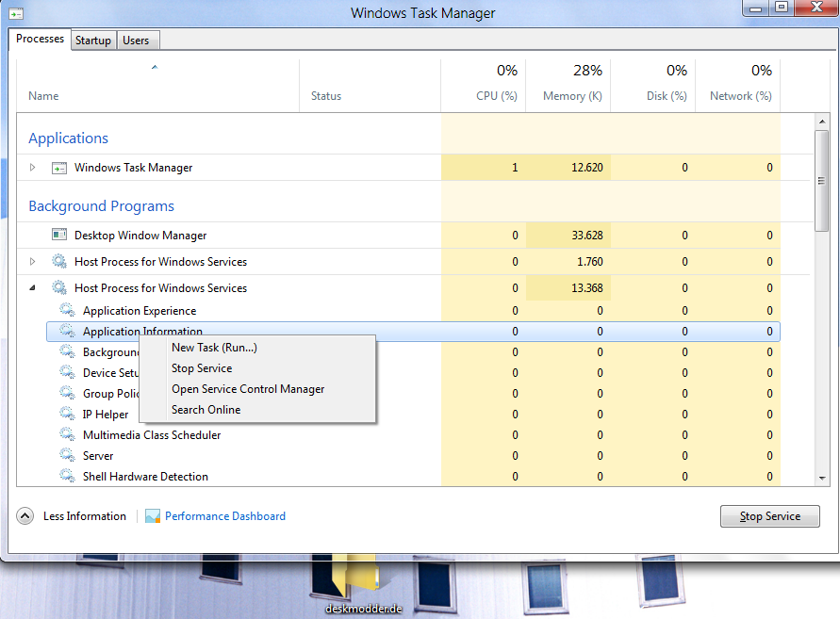Choose New Task (Run...) from context menu
This screenshot has width=840, height=619.
pyautogui.click(x=257, y=348)
